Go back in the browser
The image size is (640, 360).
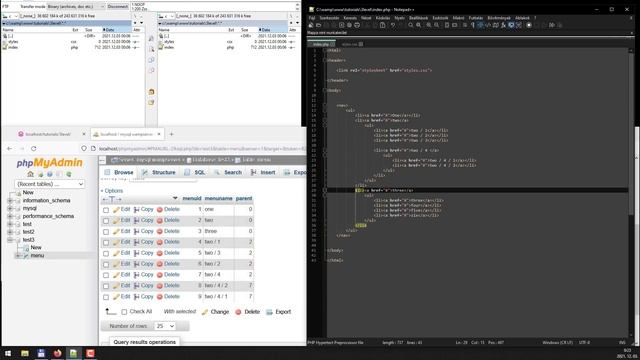pos(10,149)
